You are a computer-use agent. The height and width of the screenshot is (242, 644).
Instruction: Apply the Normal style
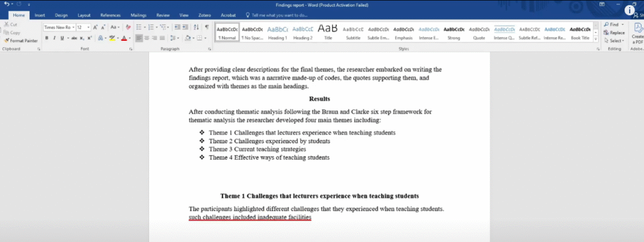pyautogui.click(x=227, y=33)
